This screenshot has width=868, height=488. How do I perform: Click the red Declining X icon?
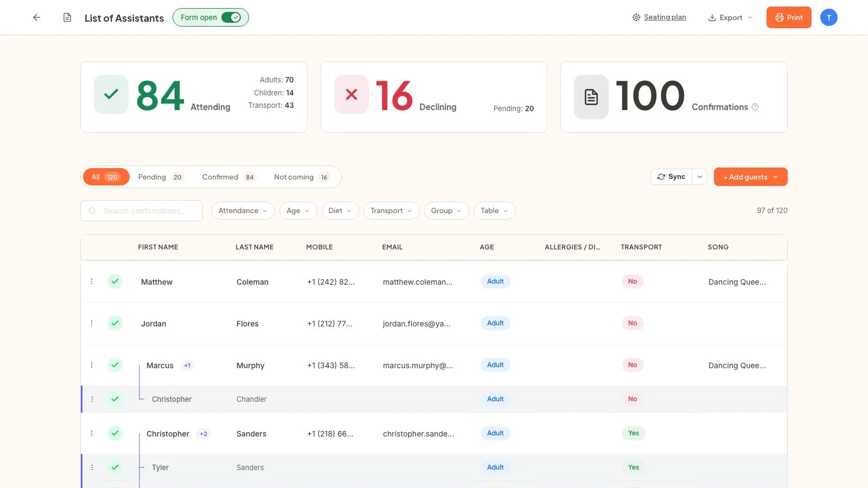pyautogui.click(x=352, y=94)
